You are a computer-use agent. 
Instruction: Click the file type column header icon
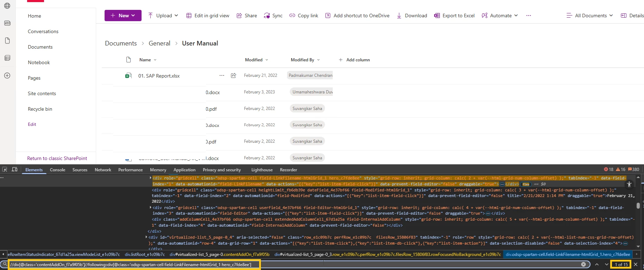129,60
